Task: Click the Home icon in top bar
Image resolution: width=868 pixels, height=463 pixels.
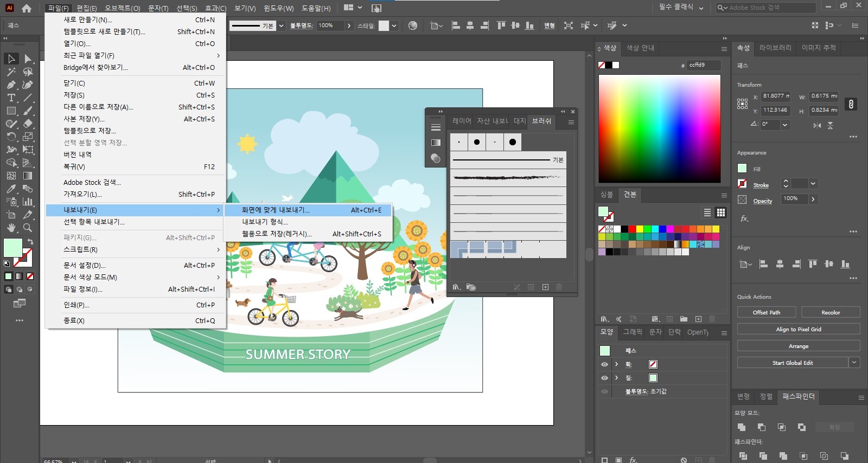Action: pyautogui.click(x=27, y=8)
